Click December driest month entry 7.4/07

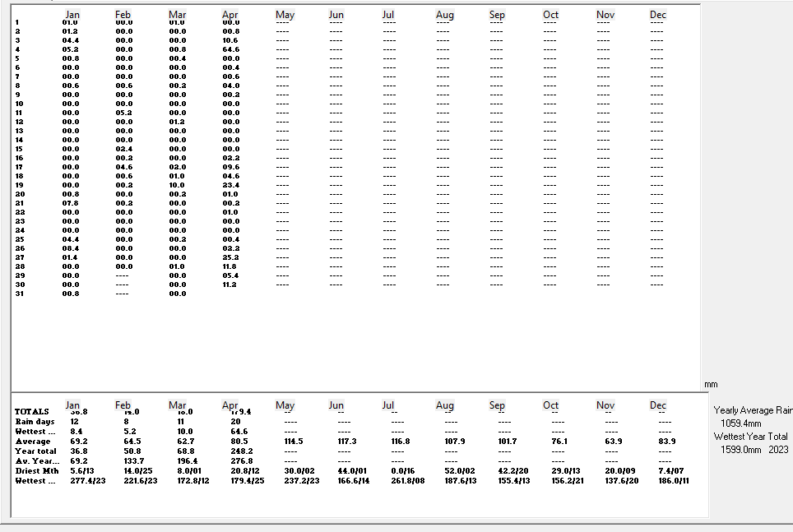[x=671, y=471]
